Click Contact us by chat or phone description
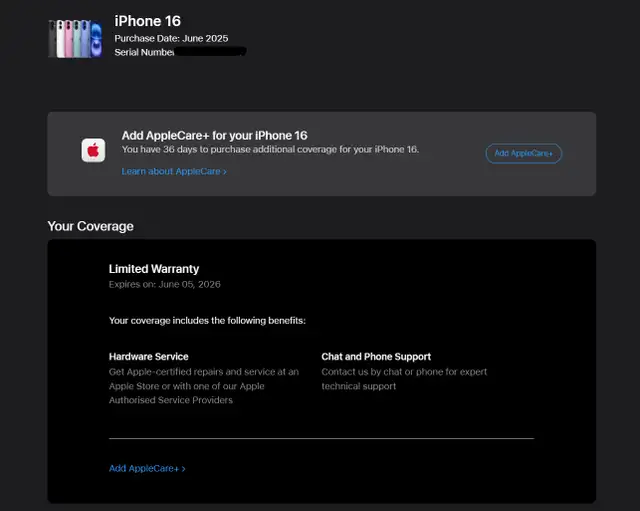Image resolution: width=640 pixels, height=511 pixels. tap(404, 379)
